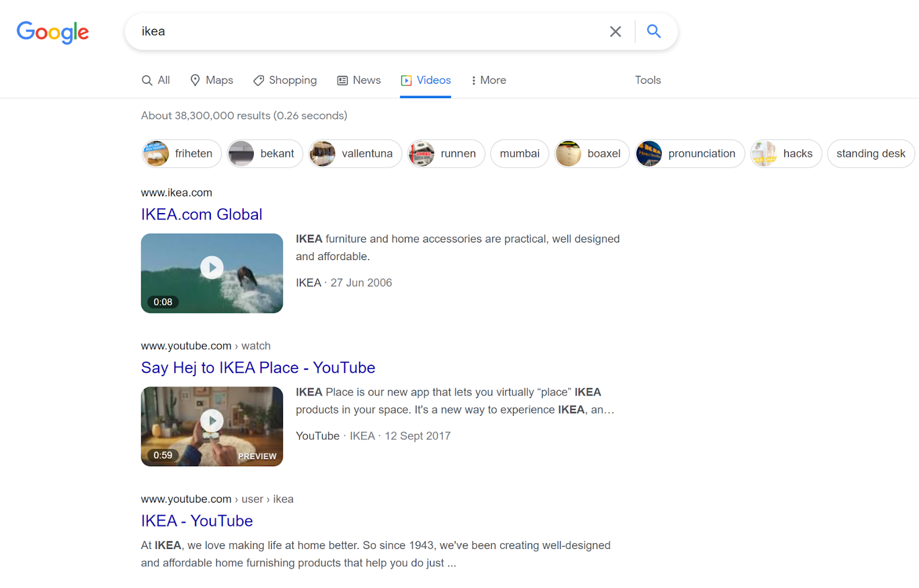Filter by the pronunciation chip
Image resolution: width=919 pixels, height=588 pixels.
coord(690,154)
